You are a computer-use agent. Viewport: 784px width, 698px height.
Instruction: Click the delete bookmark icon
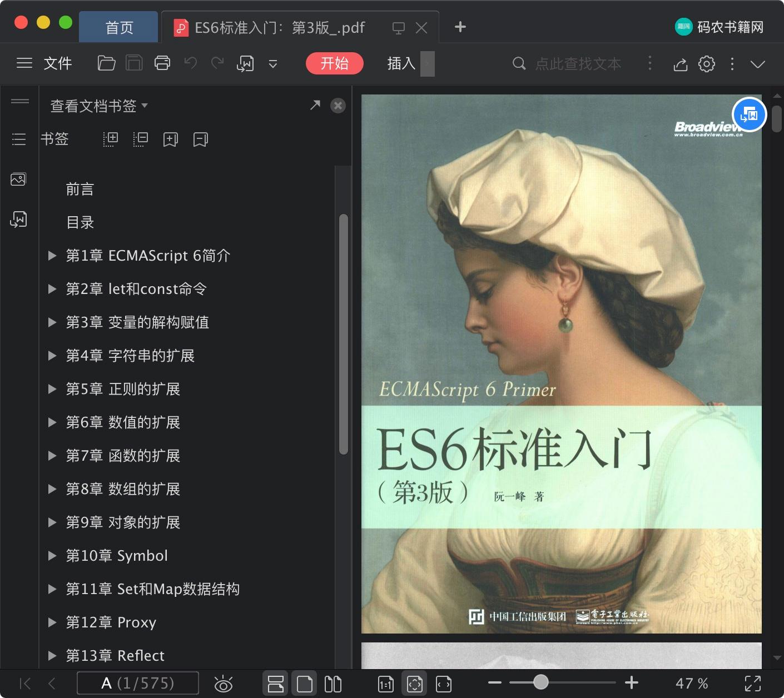201,139
